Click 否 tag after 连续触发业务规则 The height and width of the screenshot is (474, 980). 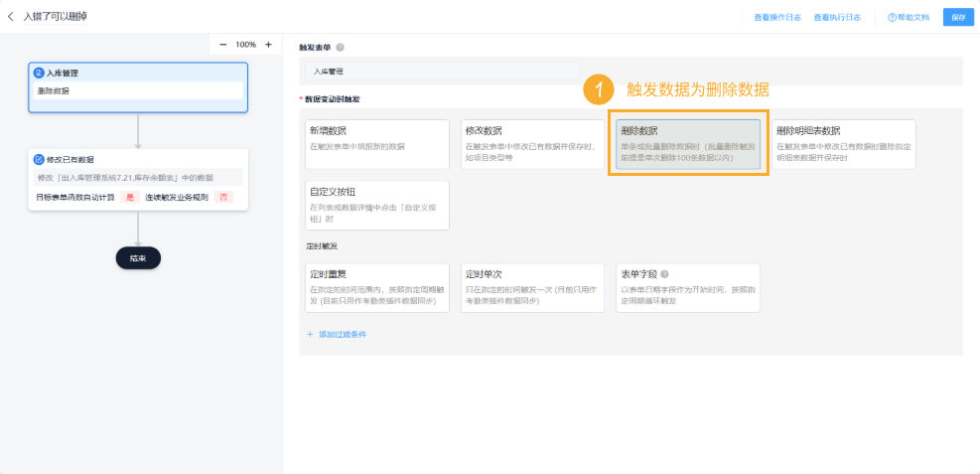click(x=223, y=197)
